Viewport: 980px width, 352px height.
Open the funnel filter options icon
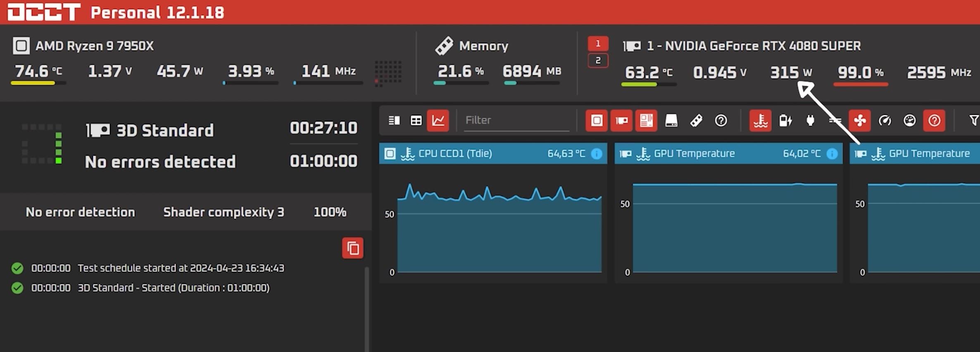[x=974, y=120]
